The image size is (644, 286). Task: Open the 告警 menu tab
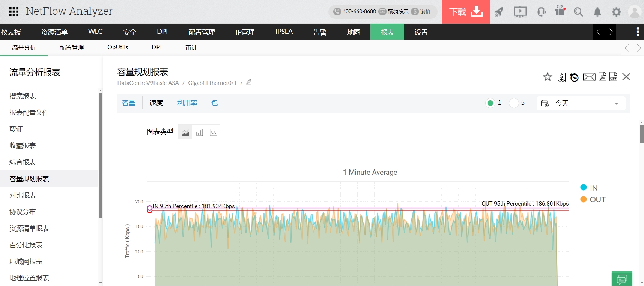point(320,32)
